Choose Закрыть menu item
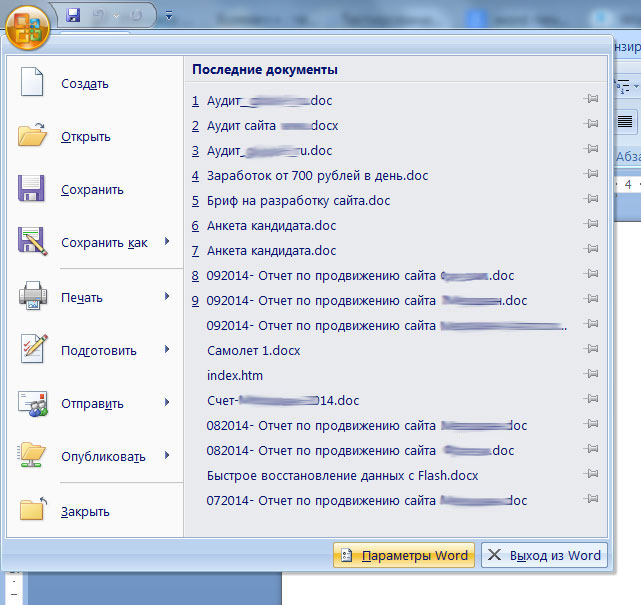The image size is (641, 605). (x=95, y=511)
